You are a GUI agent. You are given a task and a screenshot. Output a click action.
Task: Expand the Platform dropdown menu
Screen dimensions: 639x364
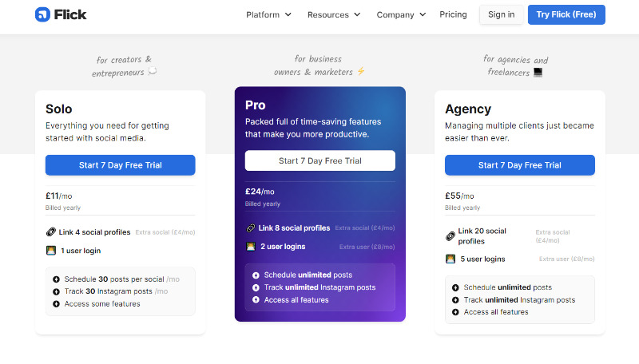[x=268, y=14]
